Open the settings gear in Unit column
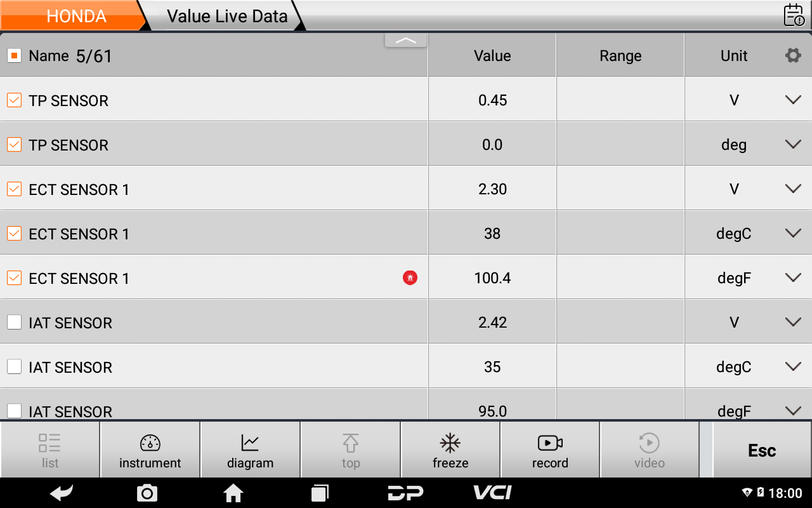This screenshot has height=508, width=812. tap(793, 56)
